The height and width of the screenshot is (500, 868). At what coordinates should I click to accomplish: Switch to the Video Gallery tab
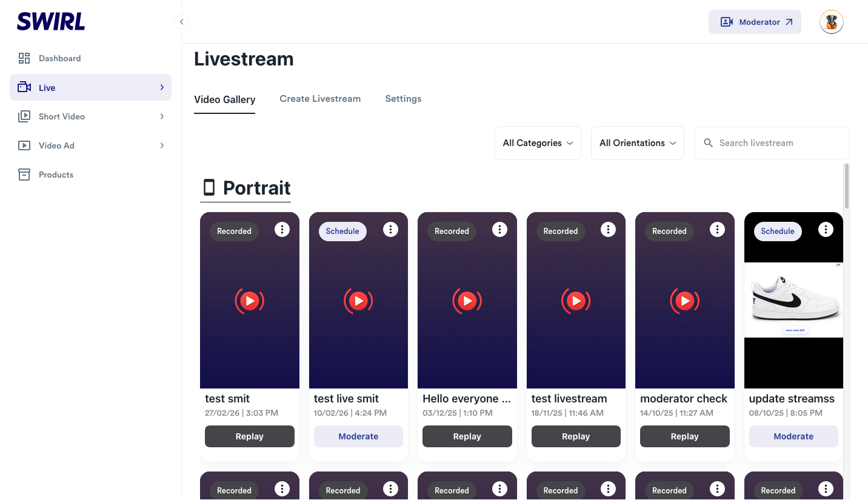(x=225, y=99)
